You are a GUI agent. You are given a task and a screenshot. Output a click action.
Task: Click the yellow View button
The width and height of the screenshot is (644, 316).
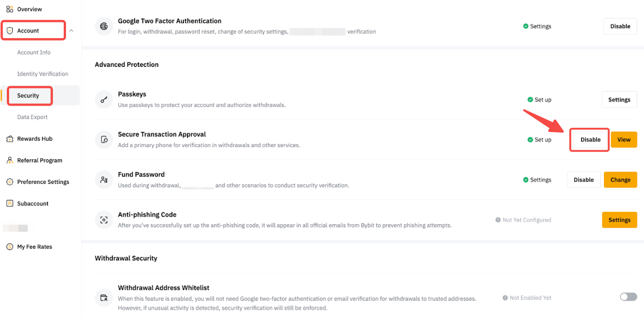624,140
